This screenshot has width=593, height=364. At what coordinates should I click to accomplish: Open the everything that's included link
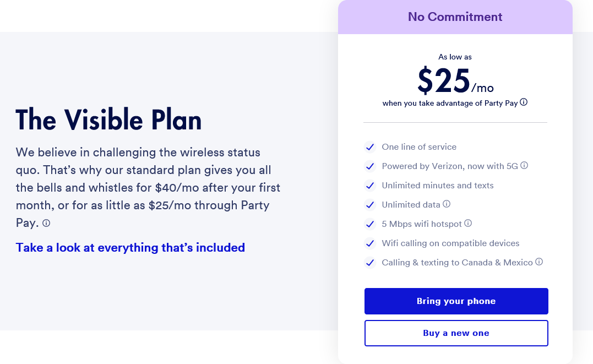point(130,247)
